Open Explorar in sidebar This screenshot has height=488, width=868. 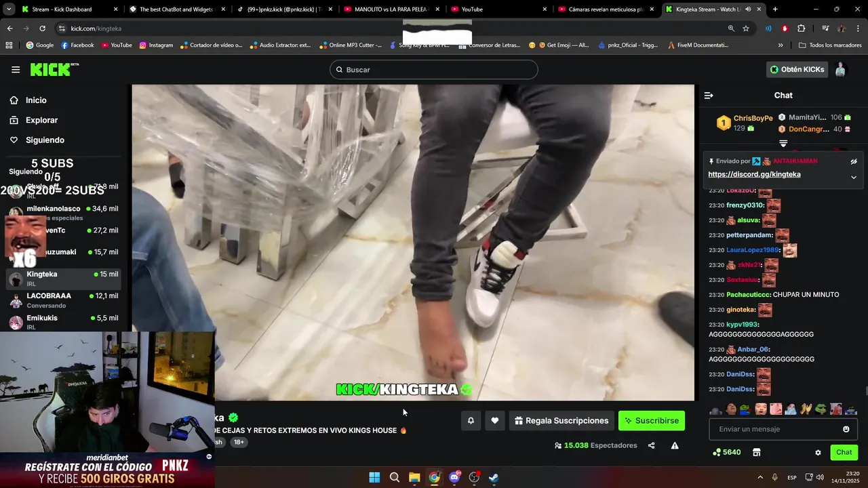(x=41, y=120)
